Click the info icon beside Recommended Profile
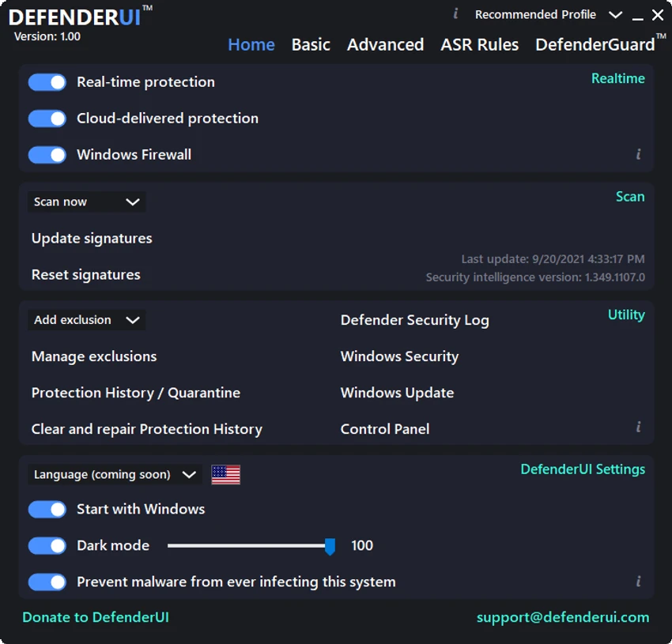Viewport: 672px width, 644px height. point(455,13)
